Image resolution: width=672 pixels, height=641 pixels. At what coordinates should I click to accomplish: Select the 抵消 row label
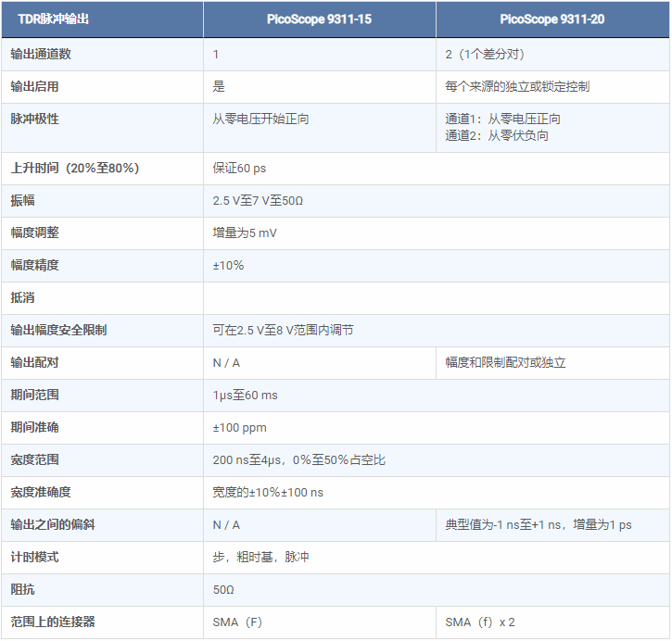pos(22,297)
